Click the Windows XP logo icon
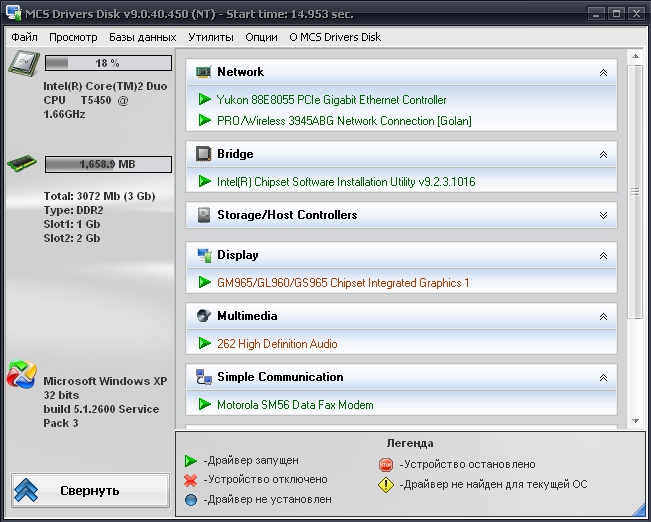Image resolution: width=651 pixels, height=522 pixels. click(22, 375)
